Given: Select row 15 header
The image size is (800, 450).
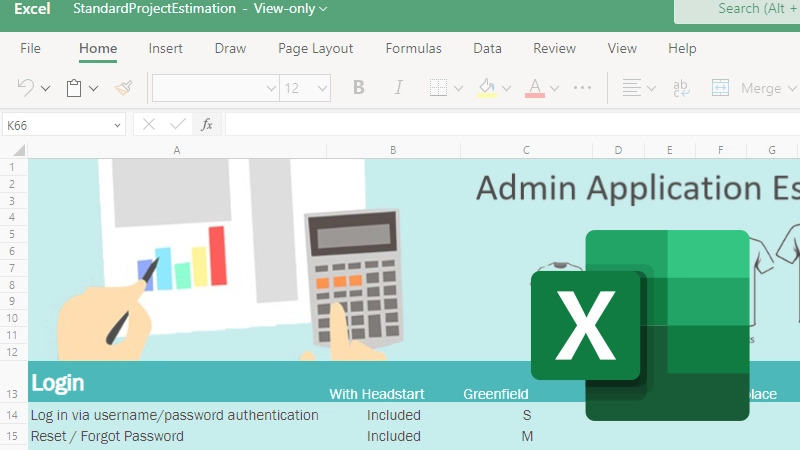Looking at the screenshot, I should coord(13,436).
